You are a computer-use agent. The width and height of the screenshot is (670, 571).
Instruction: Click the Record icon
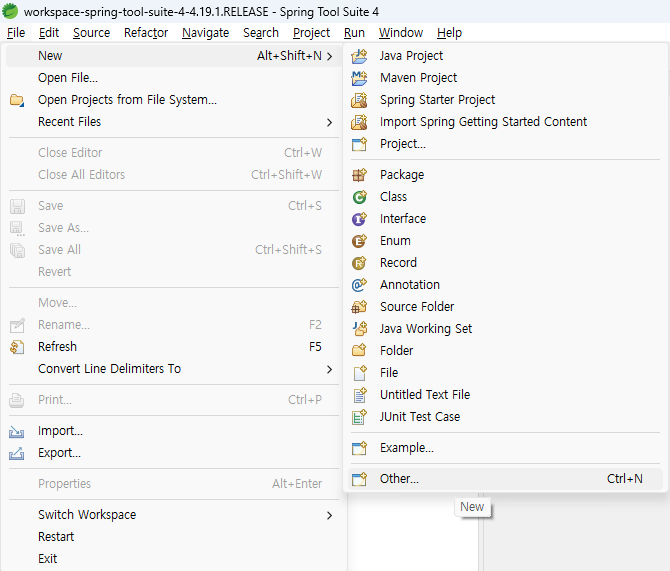pyautogui.click(x=359, y=263)
